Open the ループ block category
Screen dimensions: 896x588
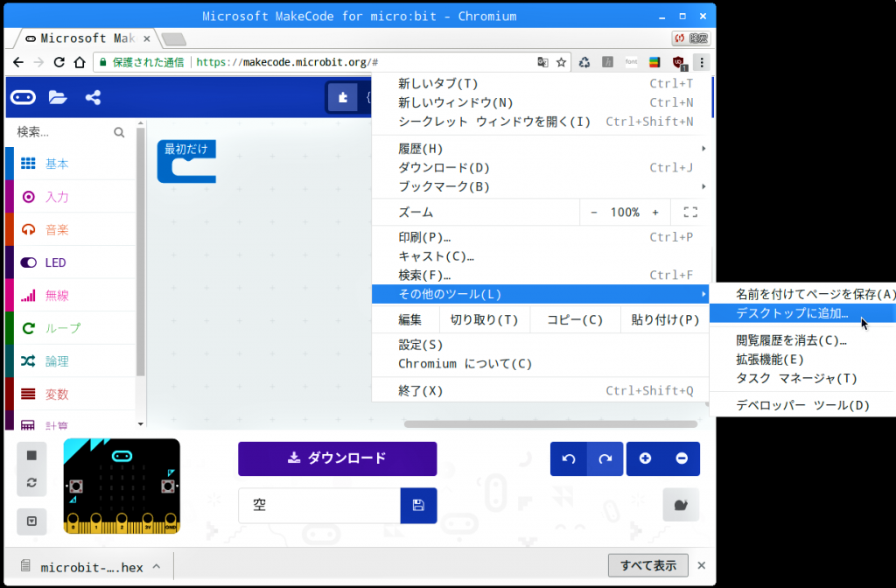click(x=70, y=329)
